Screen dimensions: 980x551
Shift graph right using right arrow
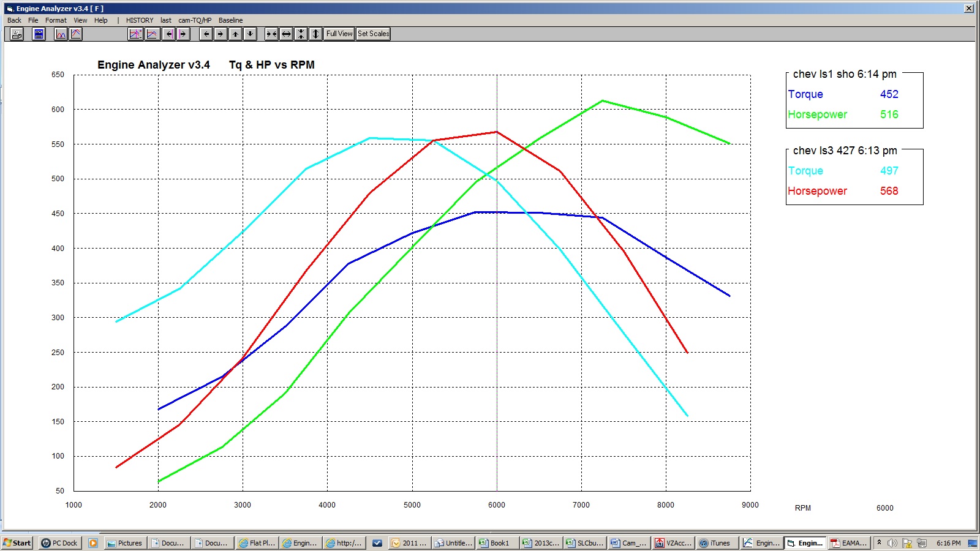(221, 34)
